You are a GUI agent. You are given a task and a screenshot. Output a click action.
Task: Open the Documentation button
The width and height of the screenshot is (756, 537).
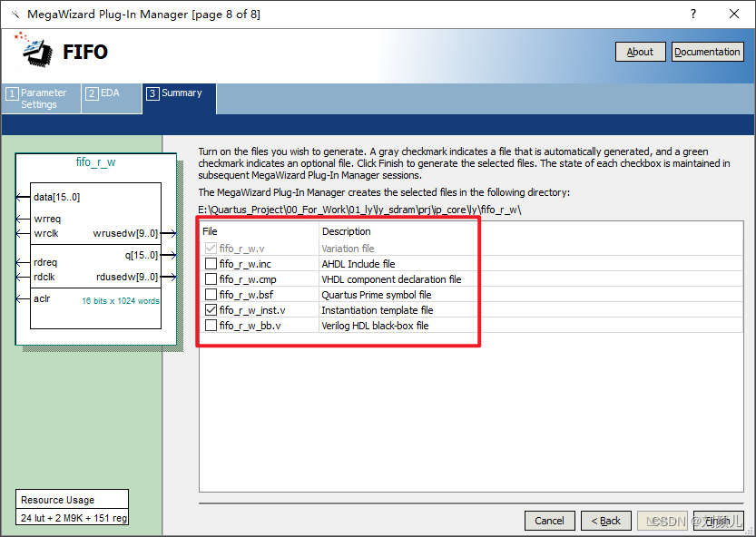707,52
